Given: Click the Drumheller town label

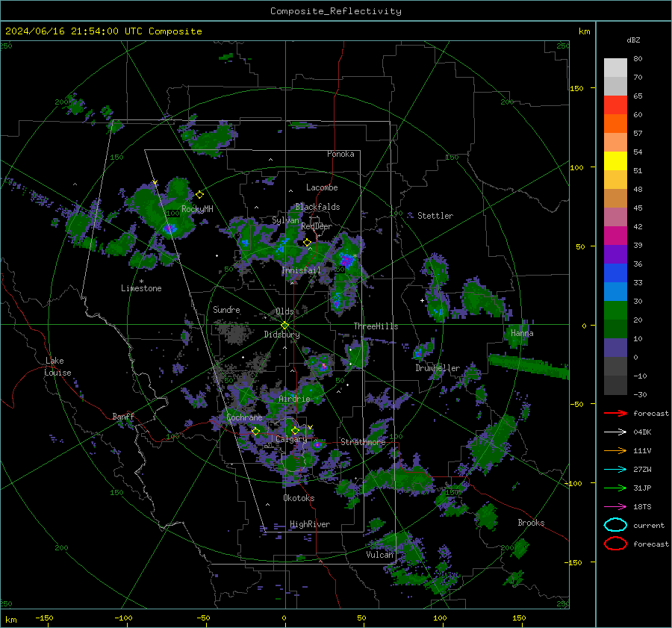Looking at the screenshot, I should pos(438,368).
